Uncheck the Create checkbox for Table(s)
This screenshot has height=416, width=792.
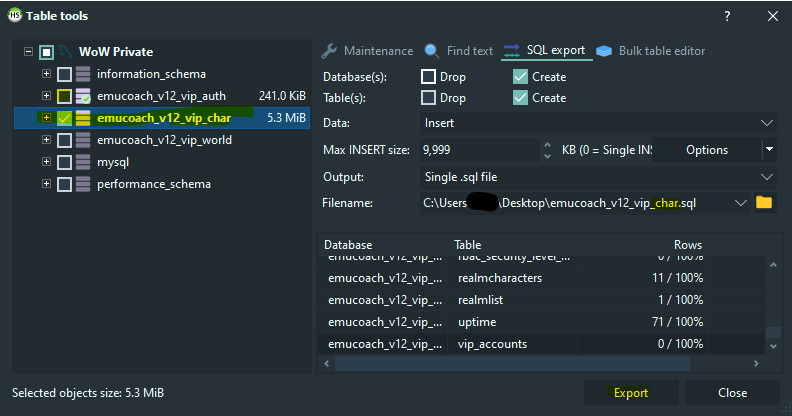(x=520, y=98)
